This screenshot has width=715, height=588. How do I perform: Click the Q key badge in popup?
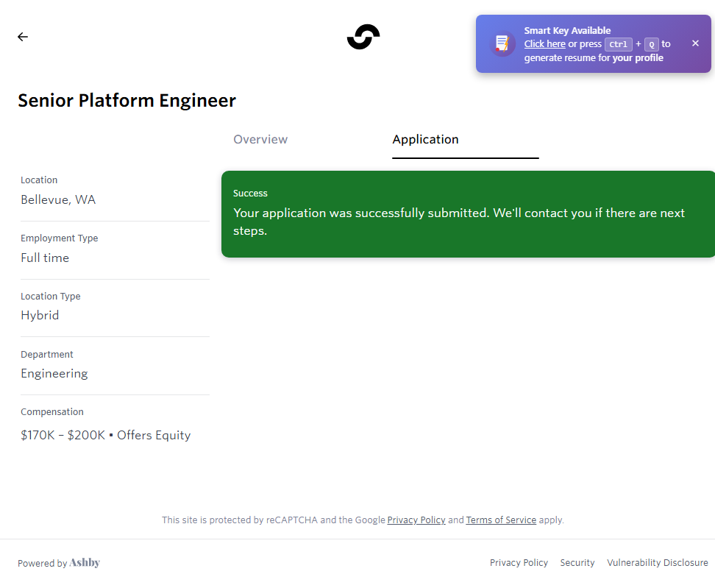pos(651,44)
